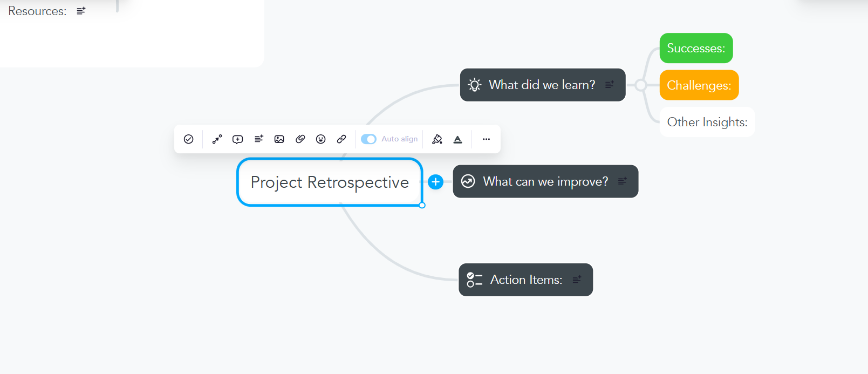Open notes icon on Action Items node

coord(577,280)
